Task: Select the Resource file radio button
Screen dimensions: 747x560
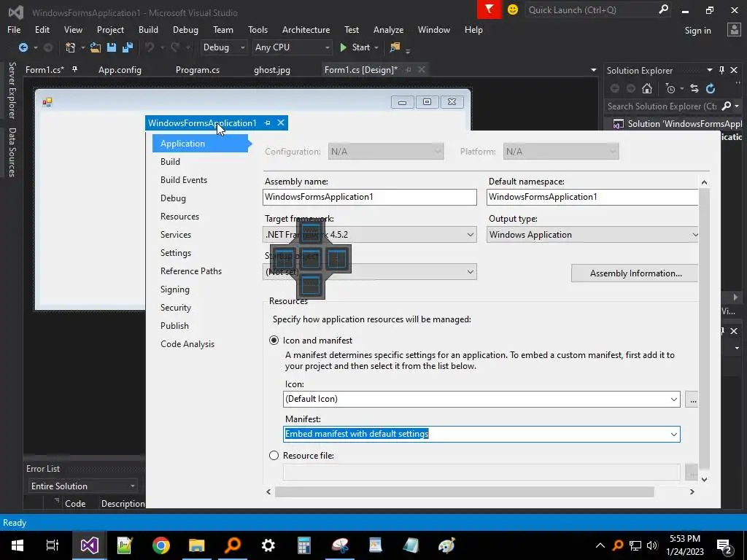Action: (x=274, y=456)
